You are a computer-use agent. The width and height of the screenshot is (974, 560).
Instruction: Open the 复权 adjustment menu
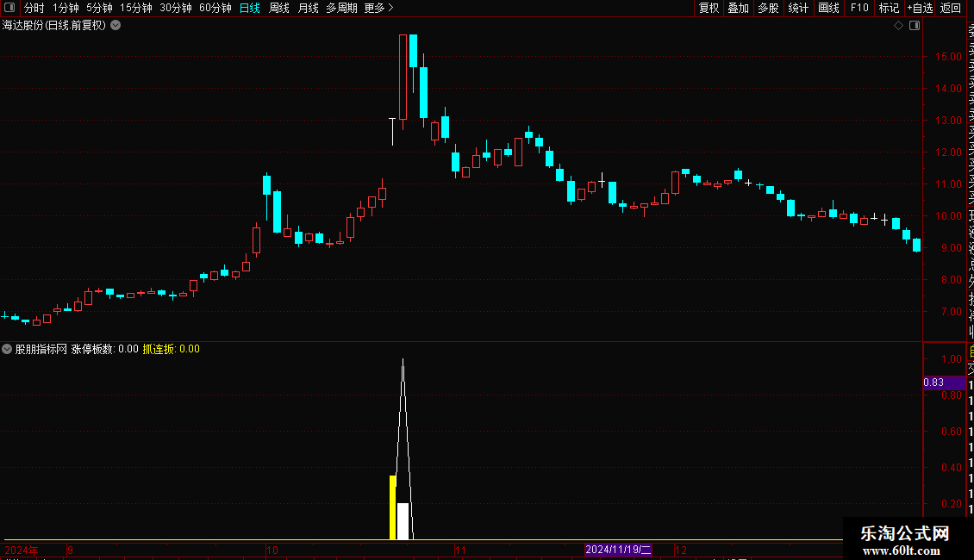click(709, 8)
